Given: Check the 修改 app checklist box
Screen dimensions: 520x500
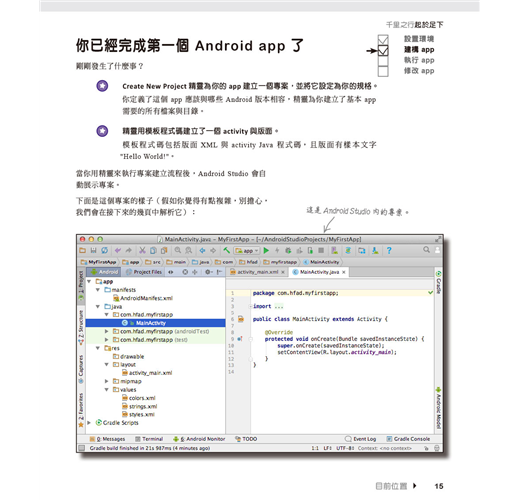Looking at the screenshot, I should click(x=383, y=71).
